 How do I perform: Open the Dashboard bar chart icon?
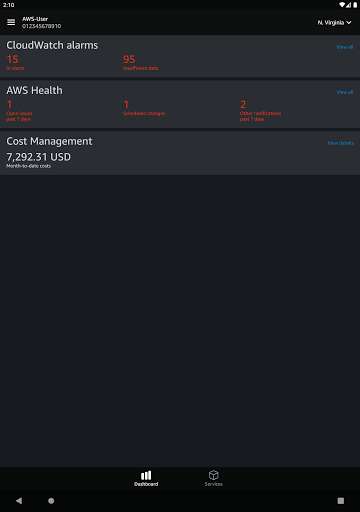tap(146, 475)
